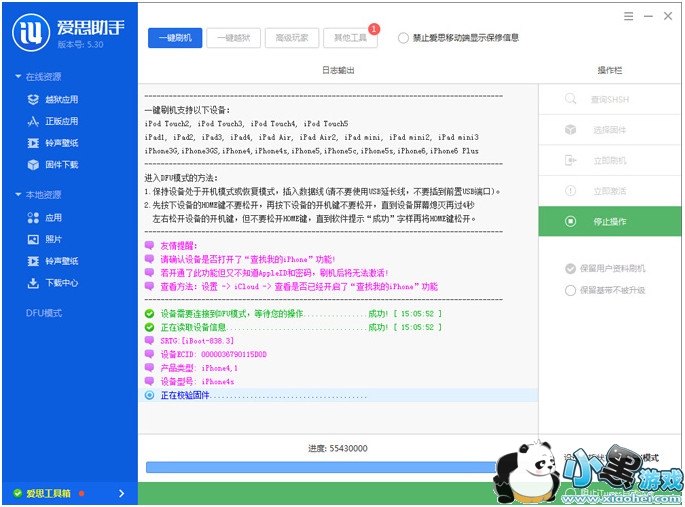Click the 查询SHSH magnifier icon
This screenshot has width=685, height=507.
tap(571, 99)
